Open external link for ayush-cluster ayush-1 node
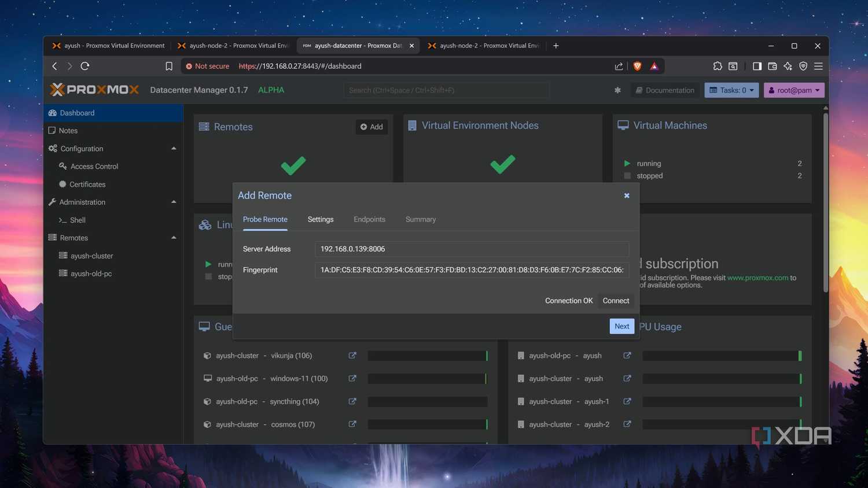The image size is (868, 488). (627, 401)
